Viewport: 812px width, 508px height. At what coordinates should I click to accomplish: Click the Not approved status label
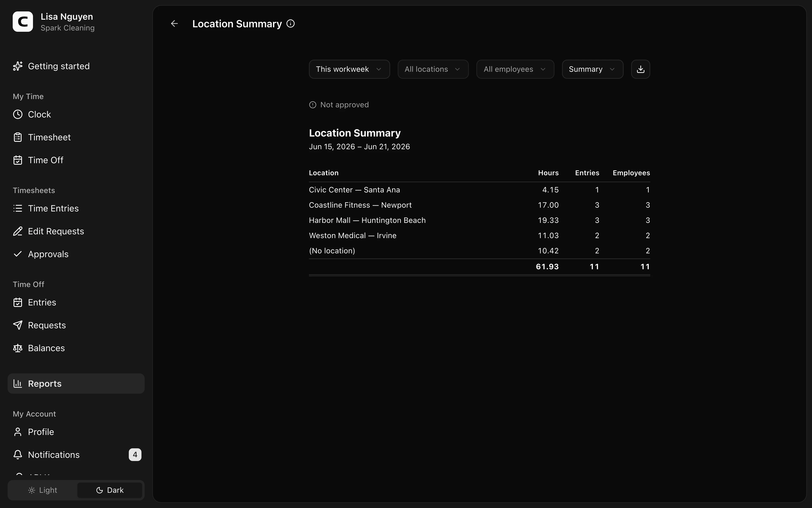point(345,105)
